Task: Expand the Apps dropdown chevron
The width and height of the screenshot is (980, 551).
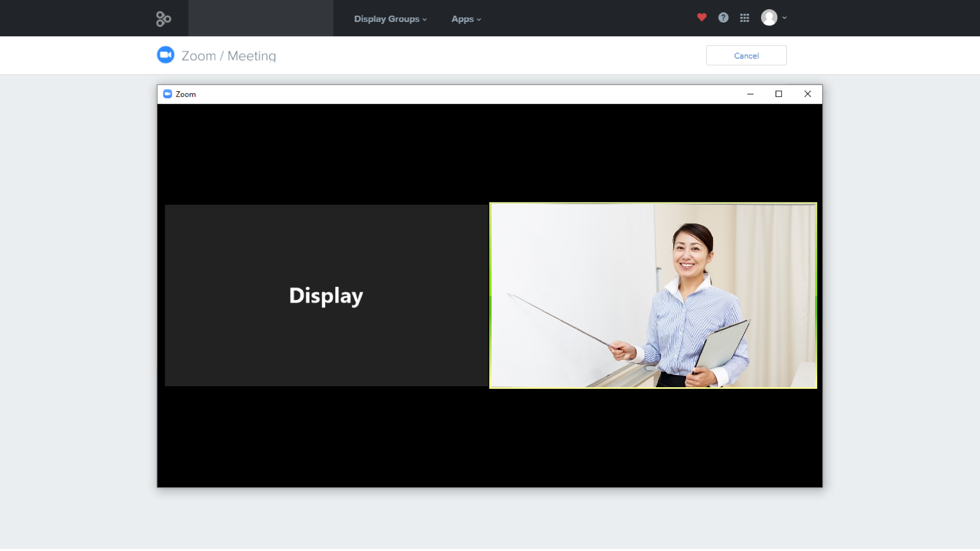Action: pyautogui.click(x=479, y=19)
